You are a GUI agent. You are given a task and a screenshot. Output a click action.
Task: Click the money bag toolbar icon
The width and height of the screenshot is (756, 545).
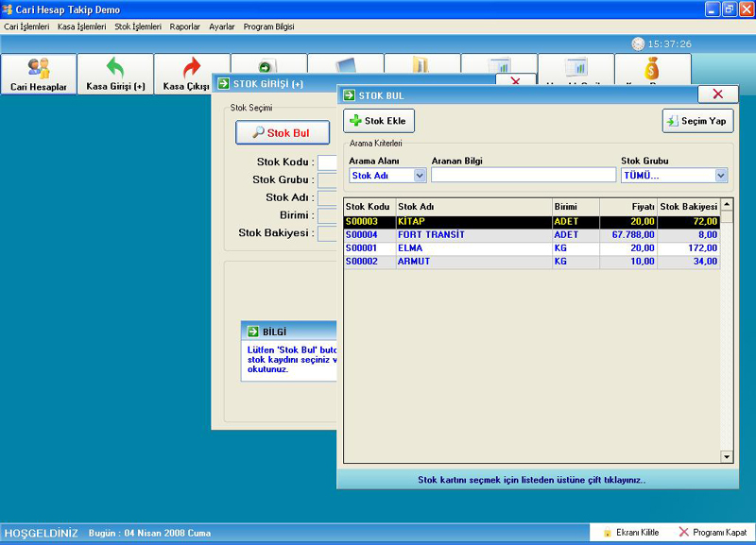(x=652, y=69)
